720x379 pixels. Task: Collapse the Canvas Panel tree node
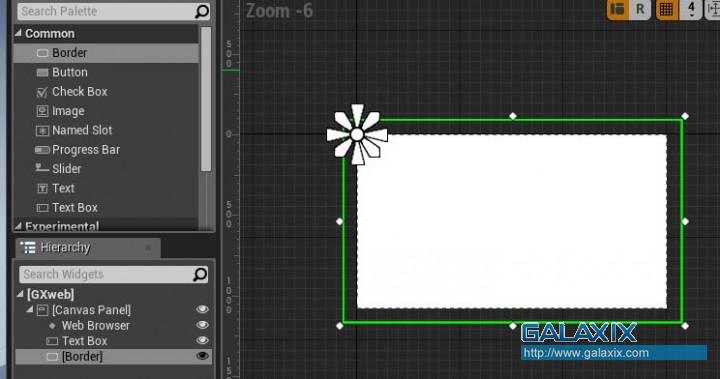coord(30,309)
